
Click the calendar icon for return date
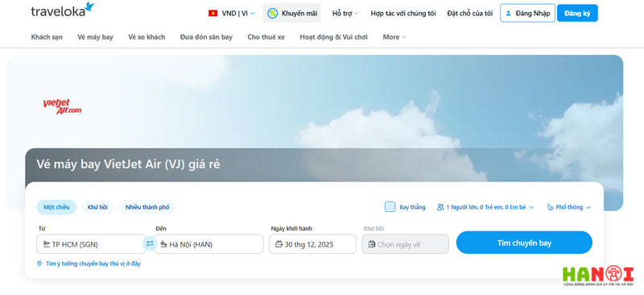coord(372,244)
